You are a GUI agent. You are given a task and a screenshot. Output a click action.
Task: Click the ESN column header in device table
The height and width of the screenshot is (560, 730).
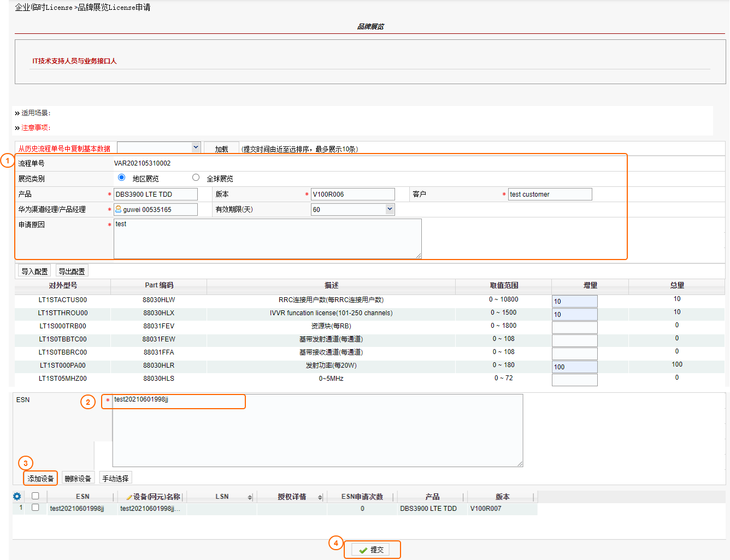83,497
